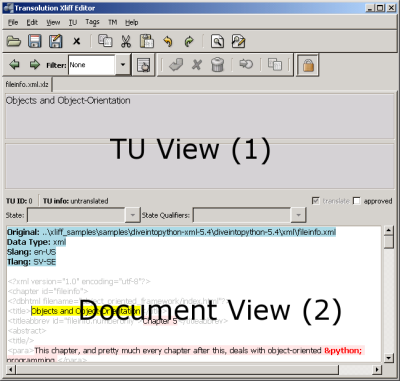
Task: Select the fileinfo.xml.xlz tab
Action: coord(27,84)
